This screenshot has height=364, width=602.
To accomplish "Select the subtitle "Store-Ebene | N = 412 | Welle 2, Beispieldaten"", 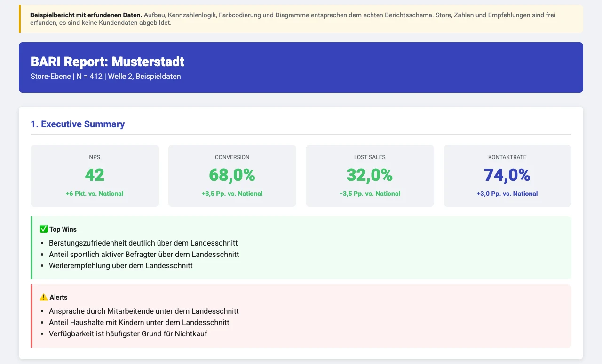I will (105, 76).
